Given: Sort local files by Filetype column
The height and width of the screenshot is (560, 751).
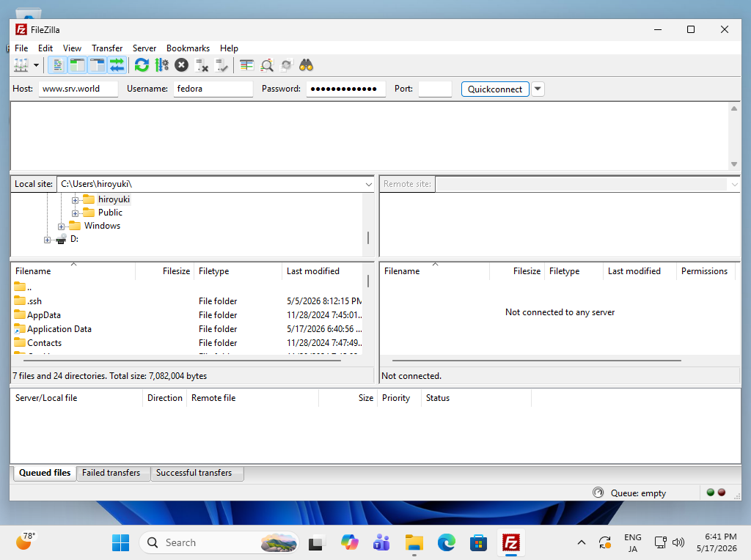Looking at the screenshot, I should (238, 271).
